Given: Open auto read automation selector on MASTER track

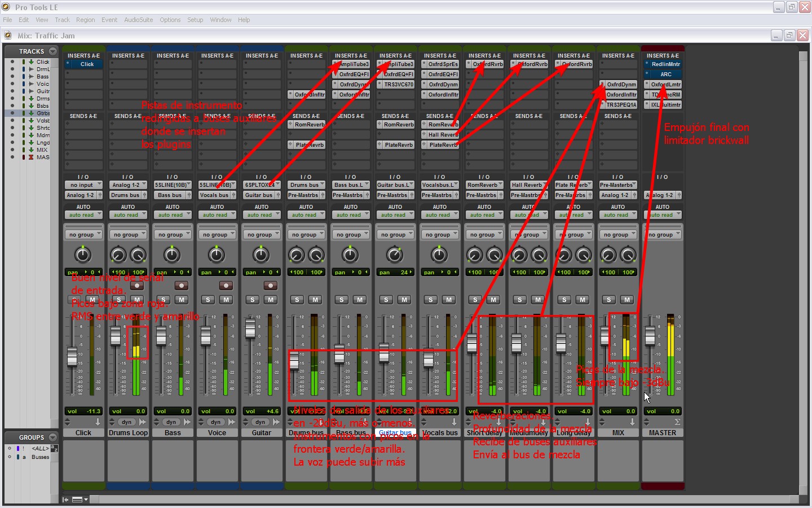Looking at the screenshot, I should [x=663, y=215].
